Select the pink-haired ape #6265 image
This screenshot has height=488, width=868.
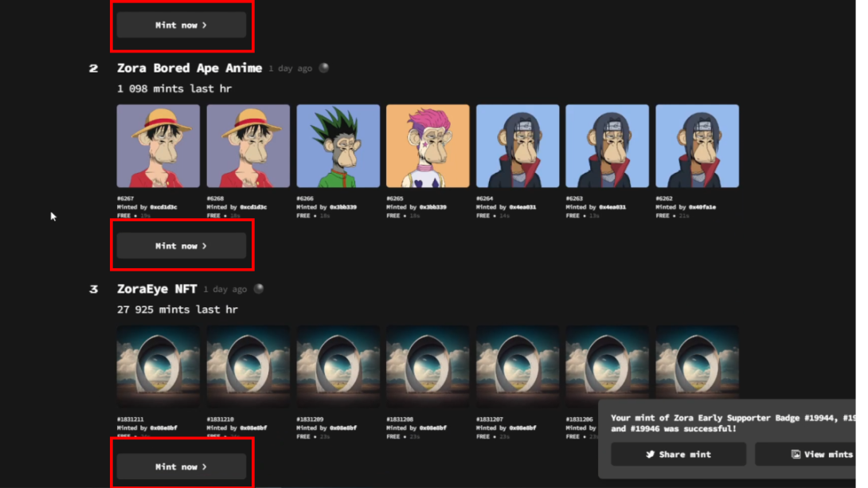[x=428, y=146]
